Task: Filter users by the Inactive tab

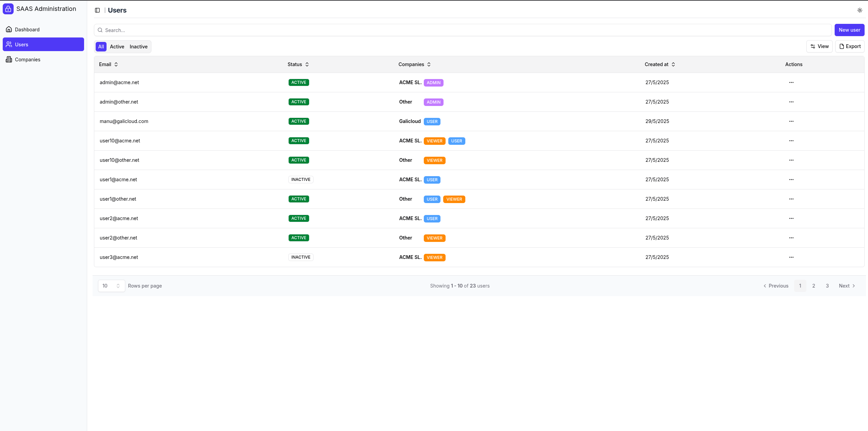Action: 139,47
